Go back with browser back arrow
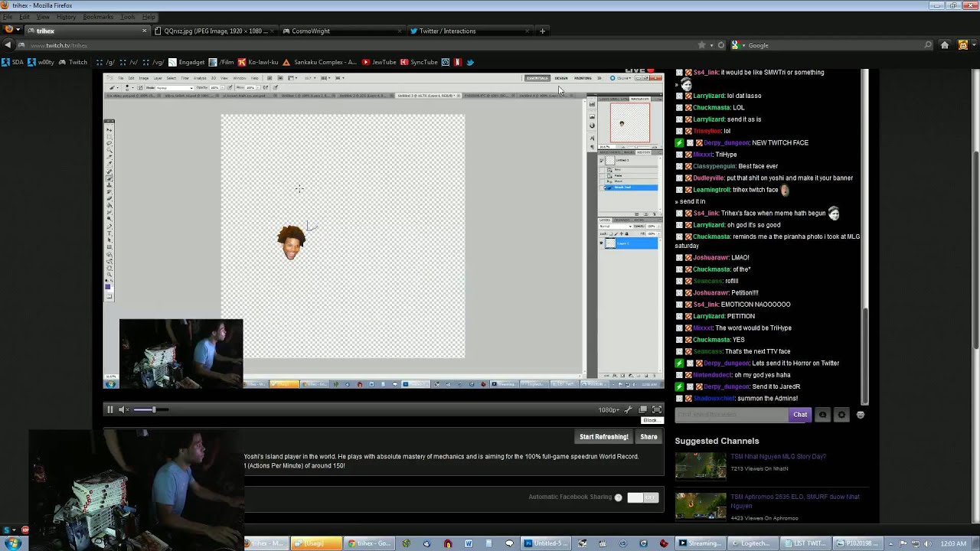Viewport: 980px width, 551px height. 8,45
